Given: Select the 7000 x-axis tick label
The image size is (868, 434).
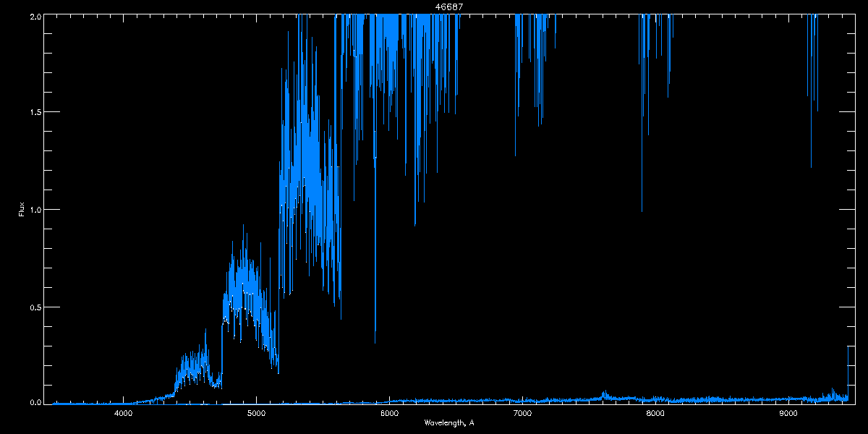Looking at the screenshot, I should (522, 413).
